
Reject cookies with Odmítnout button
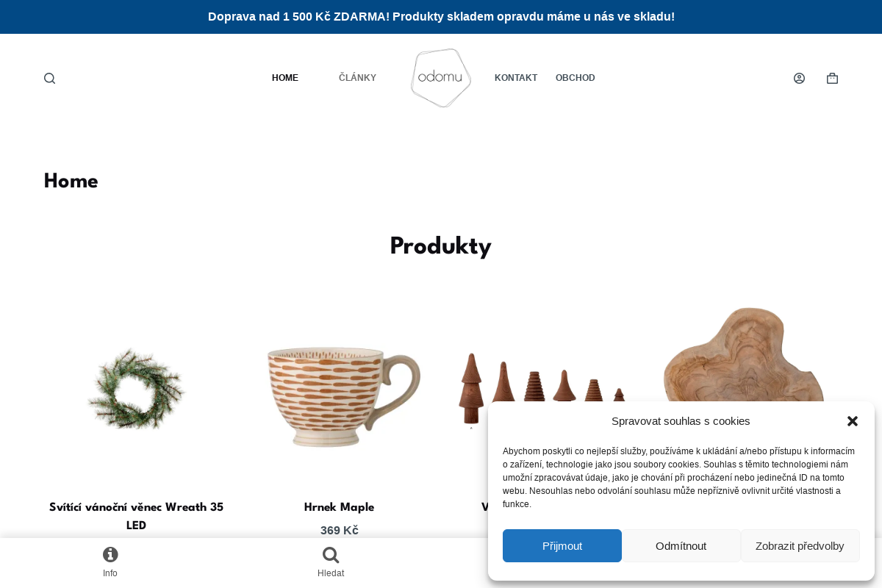point(681,545)
